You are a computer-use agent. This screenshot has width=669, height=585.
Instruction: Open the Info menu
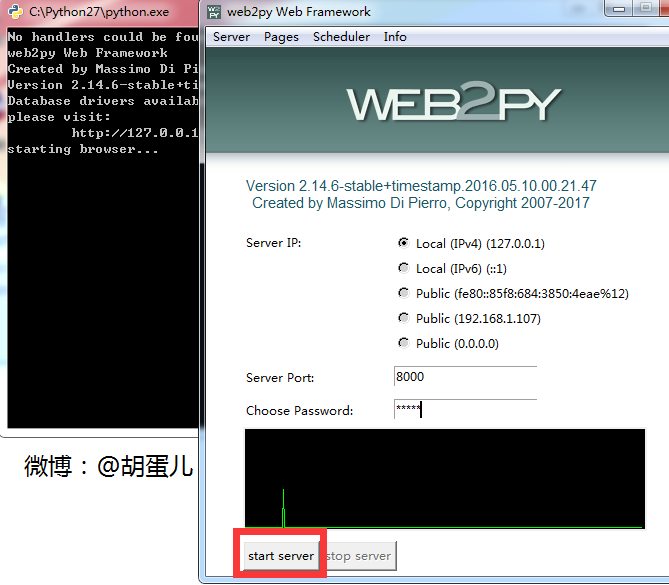395,37
